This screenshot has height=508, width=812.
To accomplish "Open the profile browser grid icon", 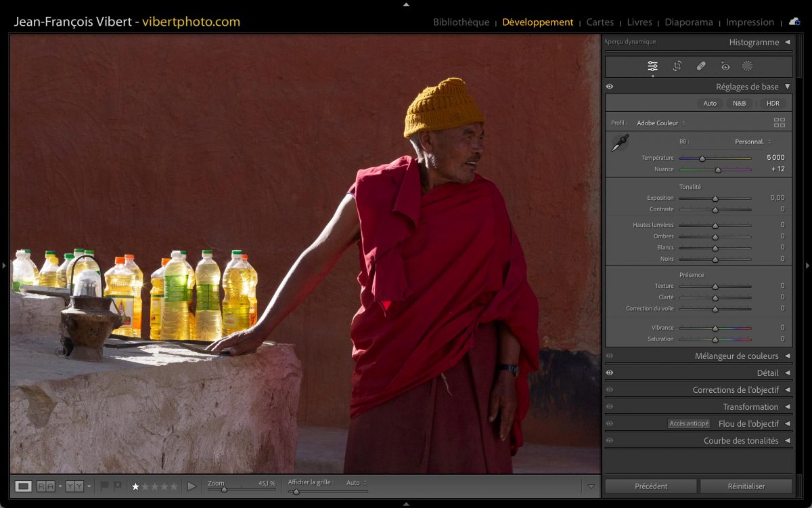I will 780,123.
